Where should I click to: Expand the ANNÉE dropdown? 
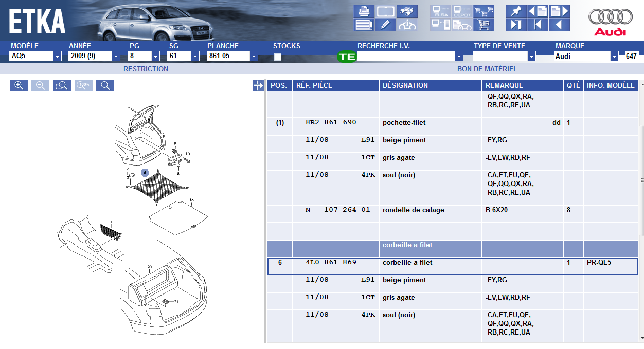(x=116, y=57)
